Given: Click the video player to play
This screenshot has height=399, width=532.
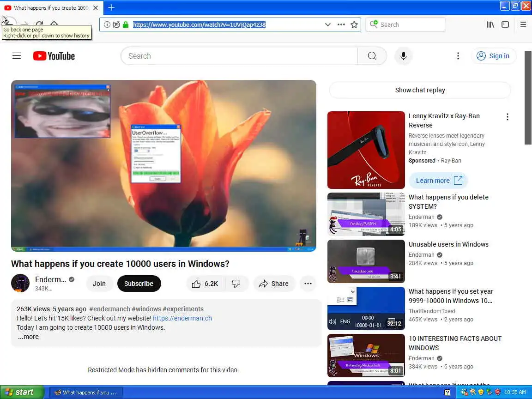Looking at the screenshot, I should pos(163,166).
